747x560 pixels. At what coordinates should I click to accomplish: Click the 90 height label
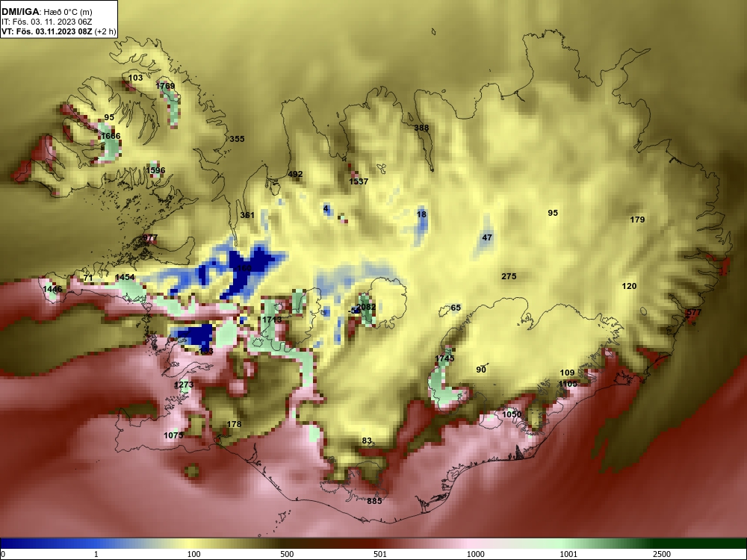[481, 370]
